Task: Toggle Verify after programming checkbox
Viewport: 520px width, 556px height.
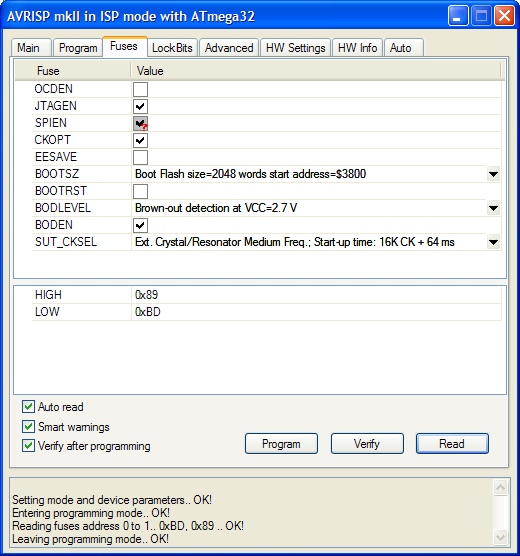Action: pyautogui.click(x=28, y=446)
